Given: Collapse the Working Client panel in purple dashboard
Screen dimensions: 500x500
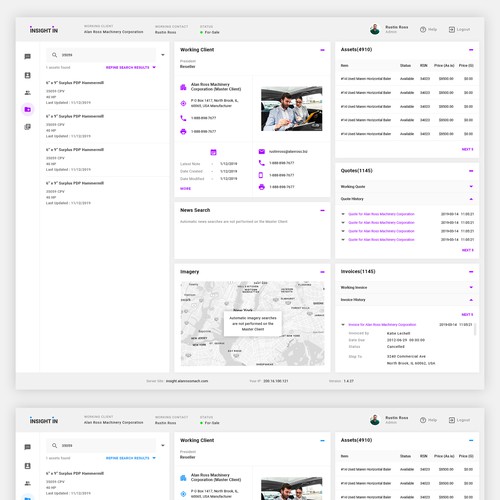Looking at the screenshot, I should [x=322, y=50].
